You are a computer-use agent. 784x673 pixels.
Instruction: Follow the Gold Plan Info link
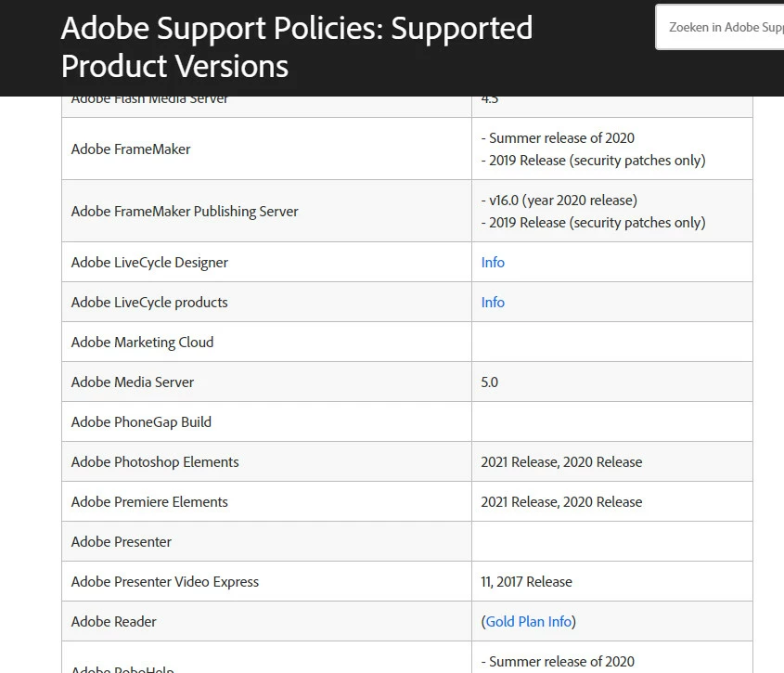pos(529,622)
